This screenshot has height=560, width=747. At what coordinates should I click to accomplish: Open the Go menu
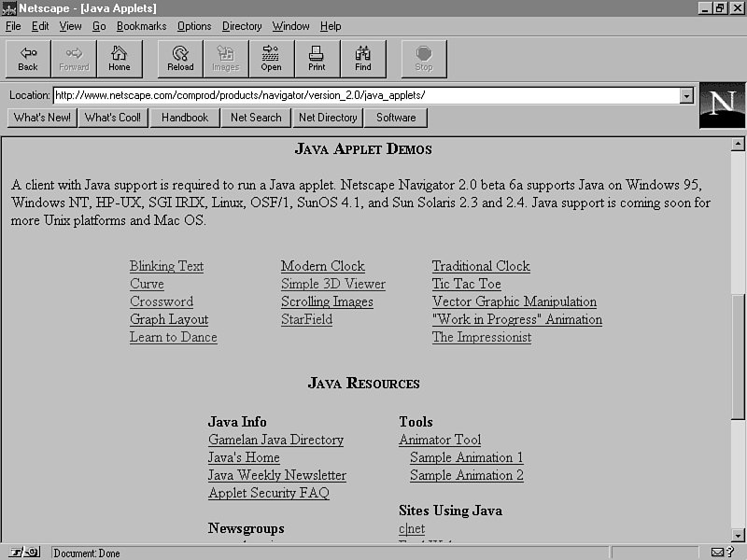tap(99, 26)
